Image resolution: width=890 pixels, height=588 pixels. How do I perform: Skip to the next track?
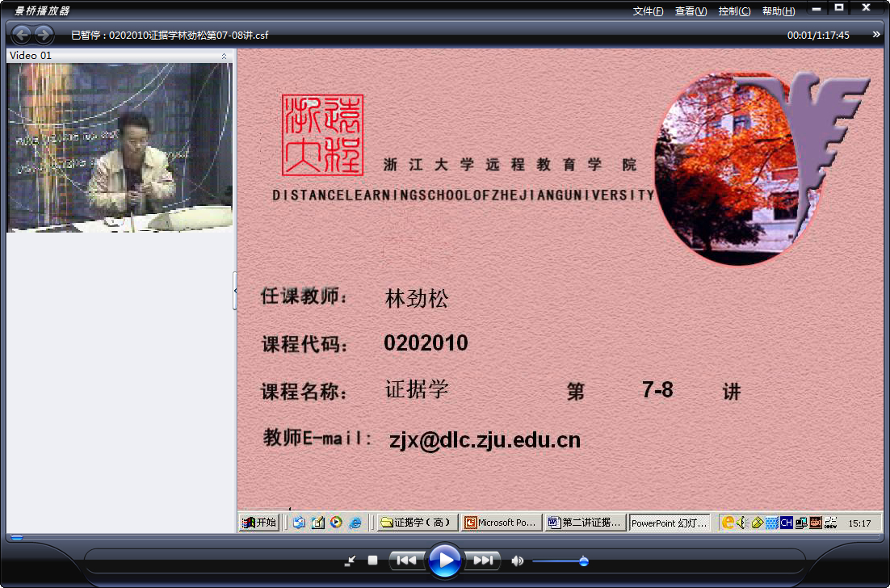(x=483, y=561)
